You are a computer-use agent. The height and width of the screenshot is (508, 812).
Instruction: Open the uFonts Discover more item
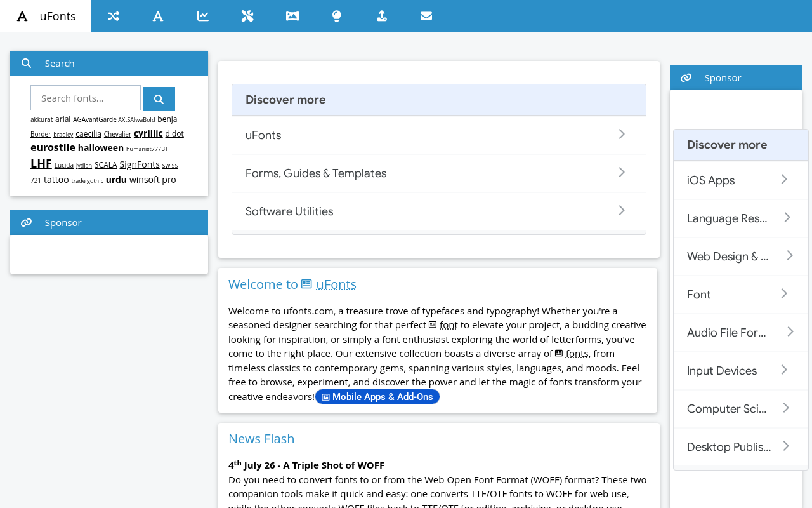click(x=439, y=135)
